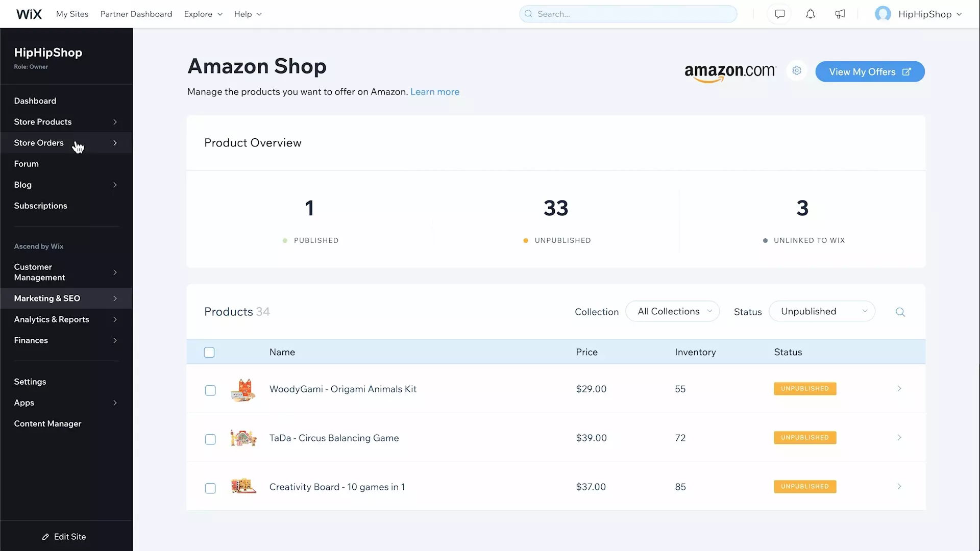980x551 pixels.
Task: Click the Published count of 1
Action: coord(309,208)
